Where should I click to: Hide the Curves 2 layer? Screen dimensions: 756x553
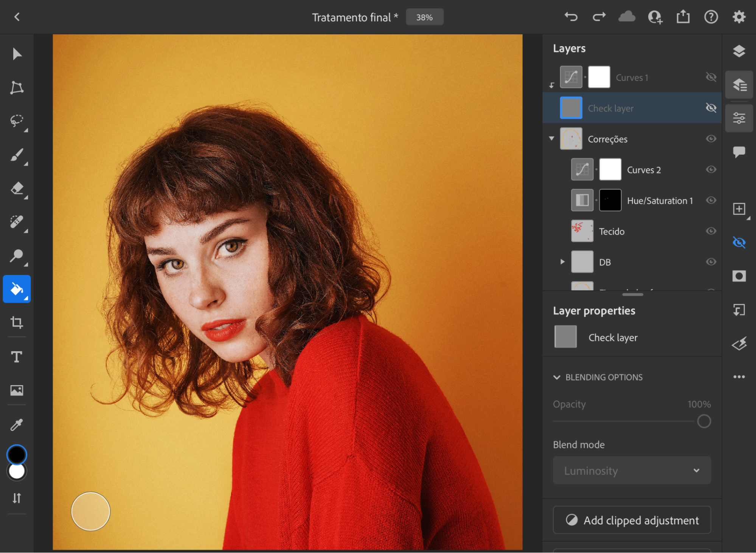[711, 169]
